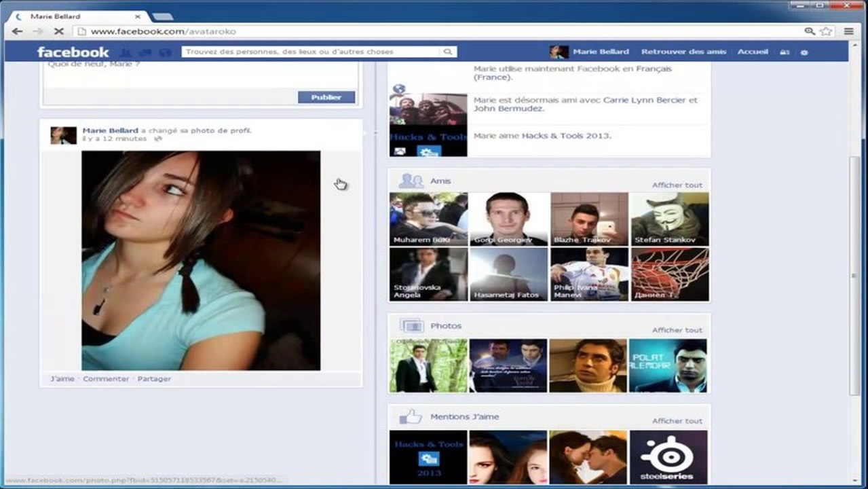Click Retrouver des amis in header
The image size is (868, 489).
point(683,52)
